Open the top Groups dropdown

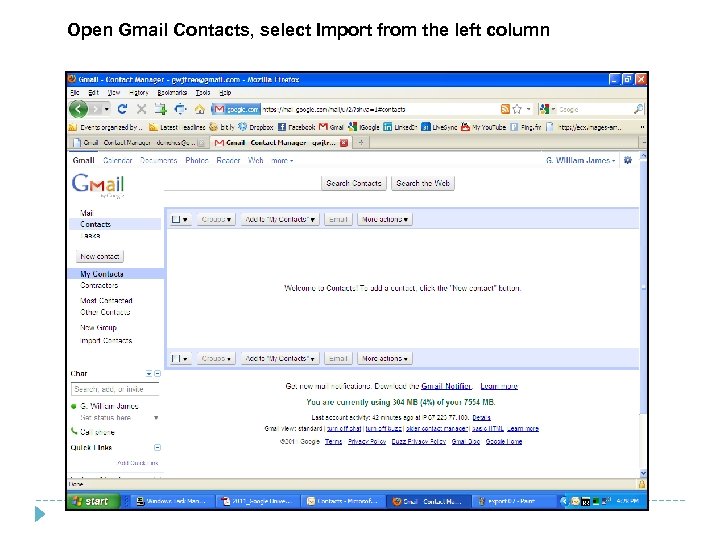pyautogui.click(x=216, y=219)
